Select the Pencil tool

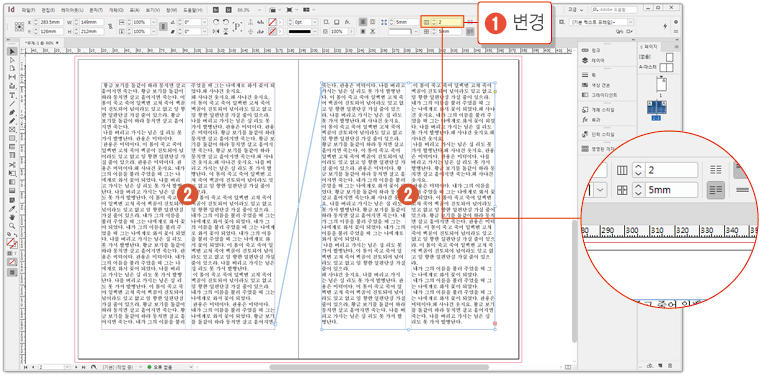12,120
